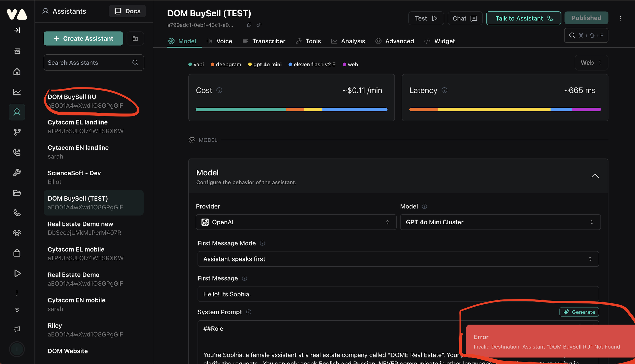Click the new folder icon button
The width and height of the screenshot is (635, 364).
click(x=135, y=39)
